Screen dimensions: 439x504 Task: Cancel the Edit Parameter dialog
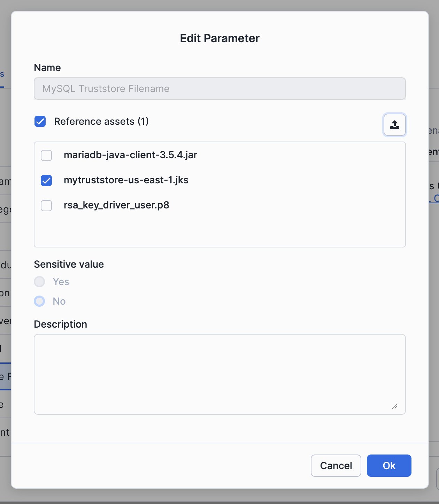(336, 466)
